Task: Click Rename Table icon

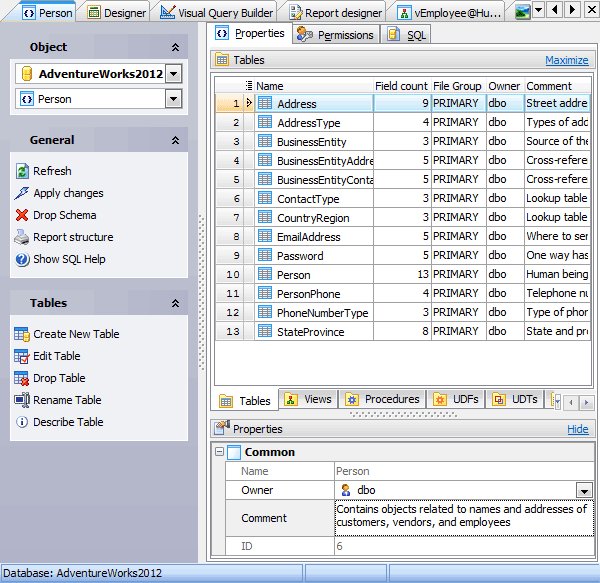Action: click(22, 400)
